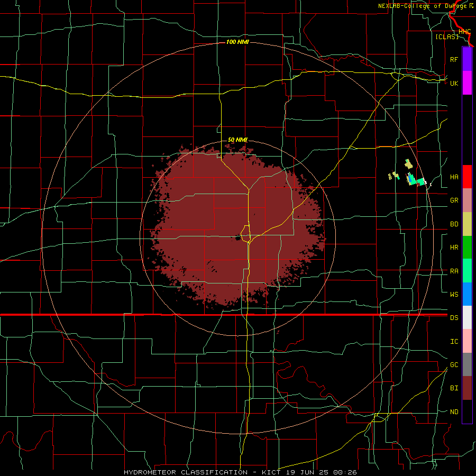Select the dusty pink GR legend swatch
This screenshot has height=476, width=476.
467,200
